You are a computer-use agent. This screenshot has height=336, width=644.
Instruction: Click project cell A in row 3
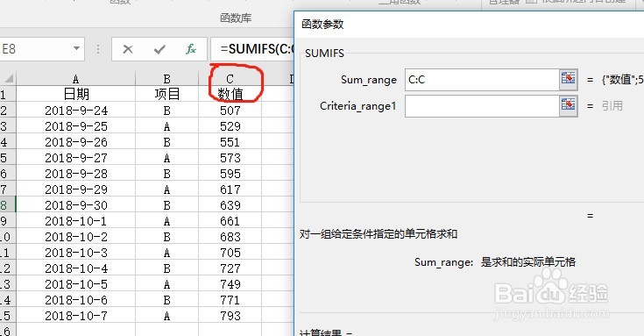tap(166, 125)
